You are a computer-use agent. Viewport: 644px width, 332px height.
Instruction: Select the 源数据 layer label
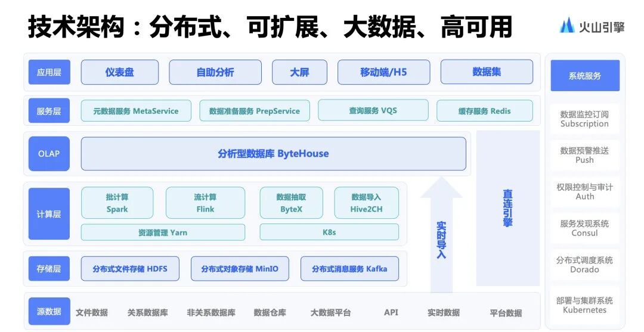[x=49, y=312]
